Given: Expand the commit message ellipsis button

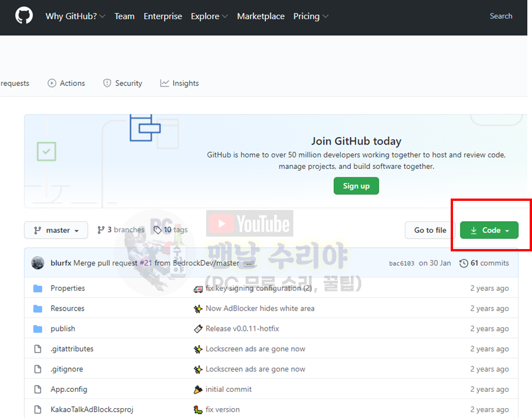Looking at the screenshot, I should tap(249, 264).
